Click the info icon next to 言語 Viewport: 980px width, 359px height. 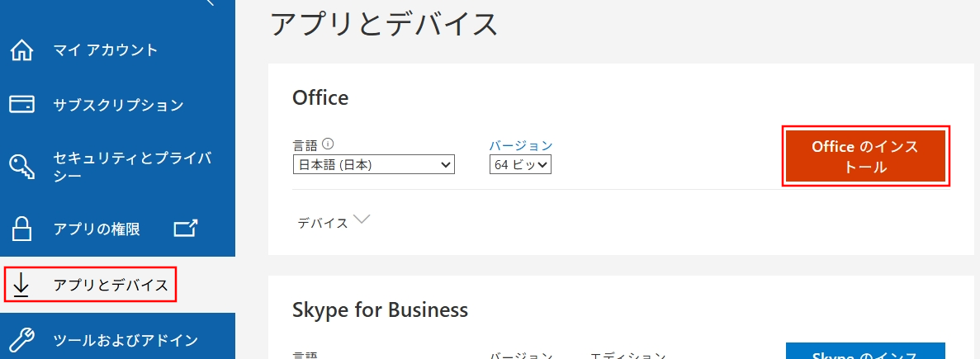[x=328, y=144]
